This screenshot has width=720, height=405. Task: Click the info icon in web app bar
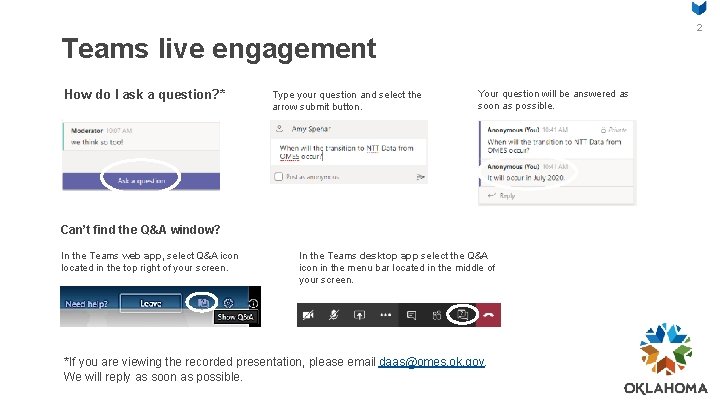click(253, 304)
